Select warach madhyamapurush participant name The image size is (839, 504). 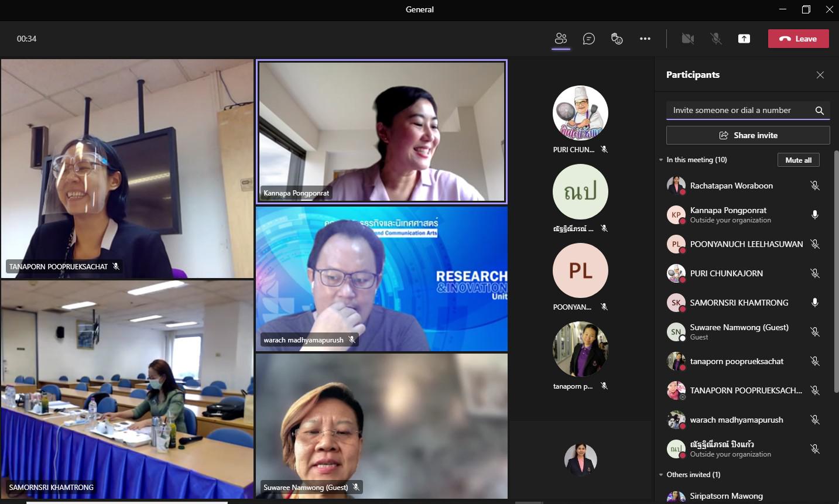point(737,420)
